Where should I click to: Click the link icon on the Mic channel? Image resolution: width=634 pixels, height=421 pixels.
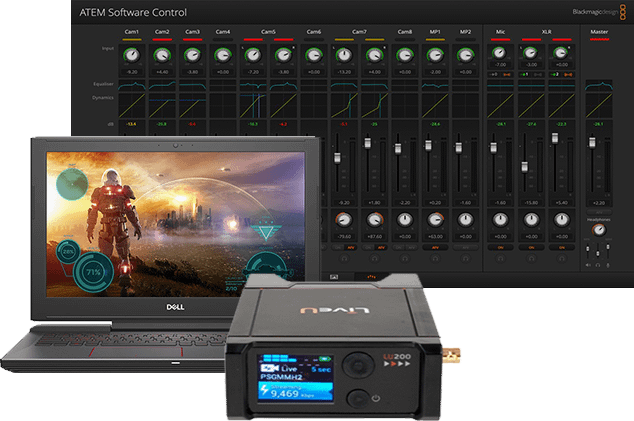[x=507, y=74]
